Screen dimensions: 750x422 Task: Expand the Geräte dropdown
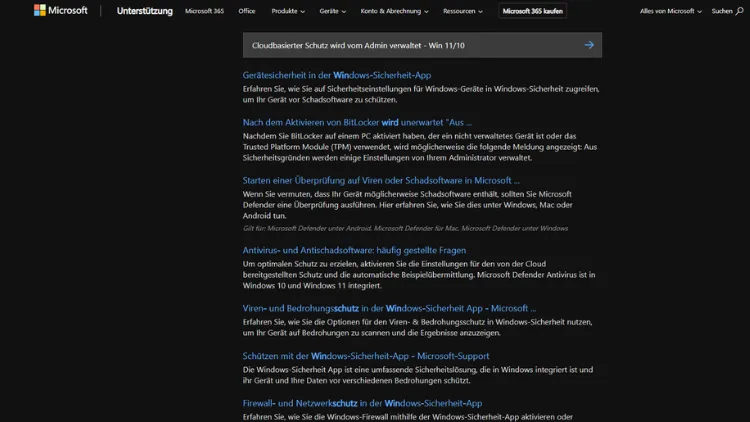[x=332, y=11]
